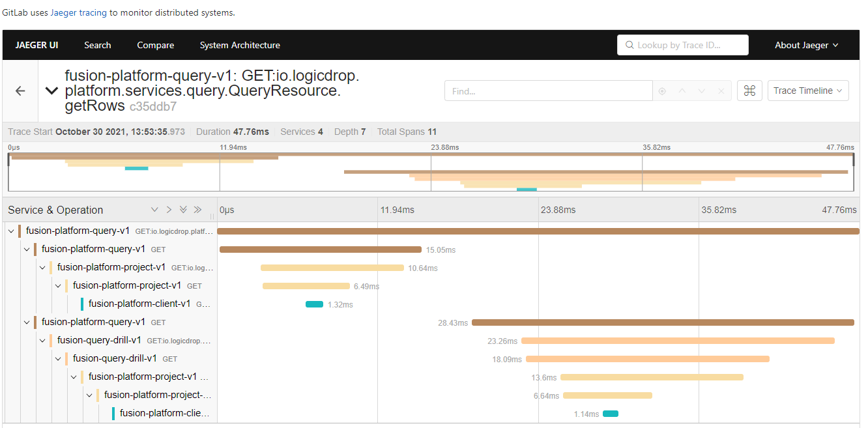Go to next find result arrow
This screenshot has width=868, height=428.
702,91
